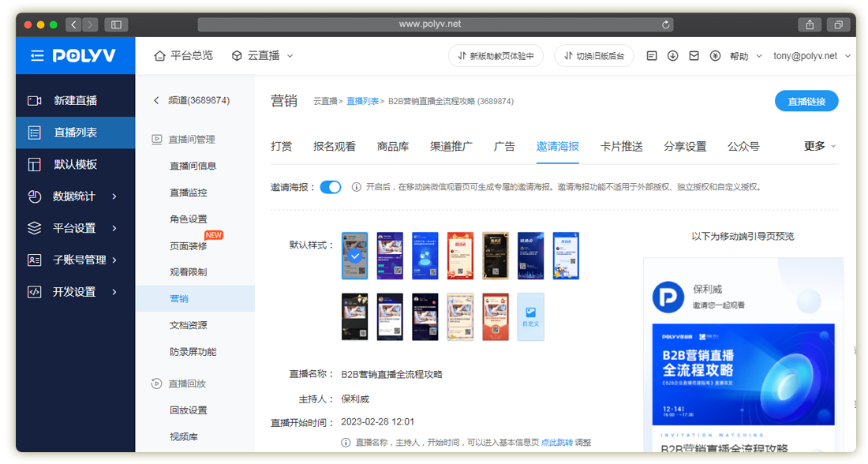Click the browser reload icon in address bar
The height and width of the screenshot is (464, 868).
[667, 24]
